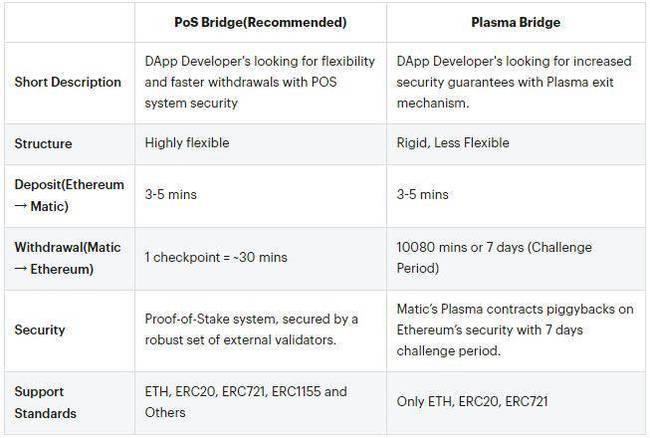Select the Security row label

(40, 330)
